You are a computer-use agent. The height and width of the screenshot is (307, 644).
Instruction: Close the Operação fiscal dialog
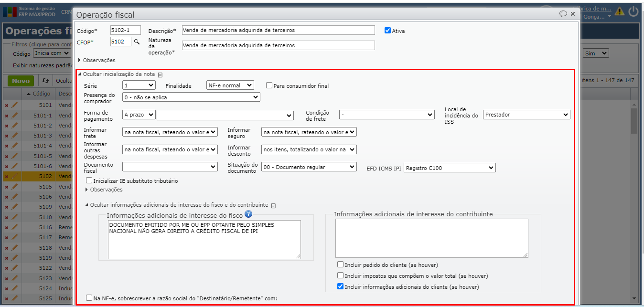click(573, 14)
